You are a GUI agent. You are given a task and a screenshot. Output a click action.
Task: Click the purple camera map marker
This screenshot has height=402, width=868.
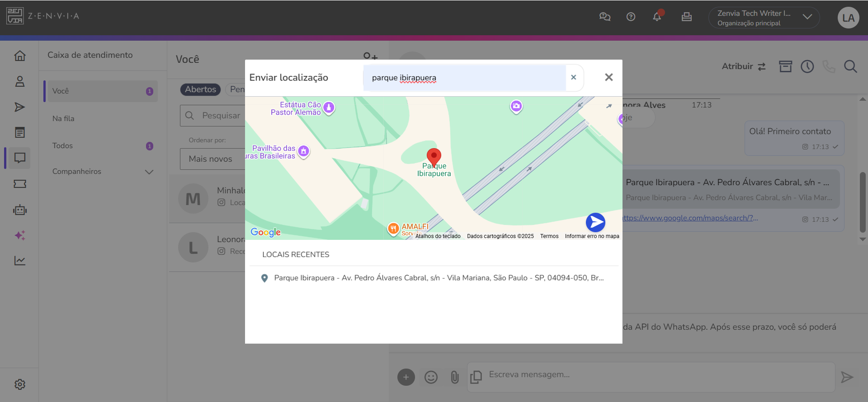click(516, 107)
